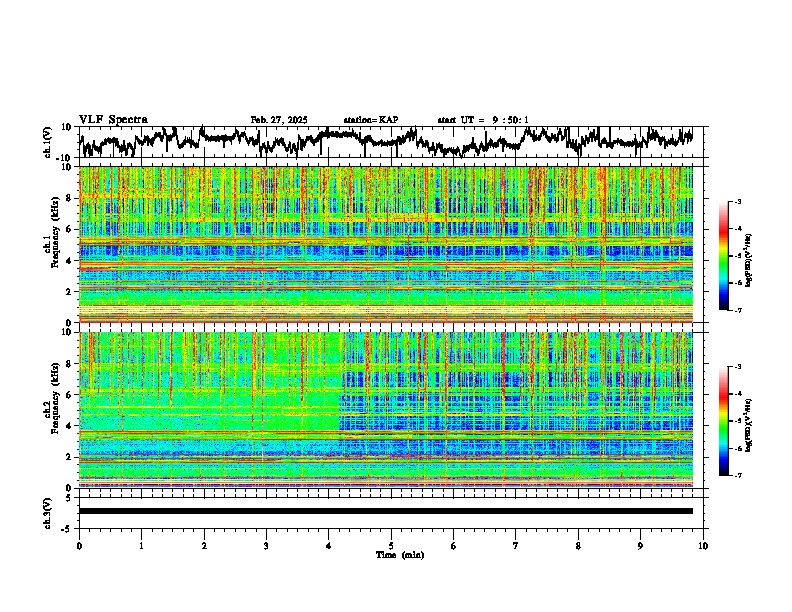Viewport: 792px width, 612px height.
Task: Click the "-7" label on ch.1 colorbar
Action: pos(737,310)
